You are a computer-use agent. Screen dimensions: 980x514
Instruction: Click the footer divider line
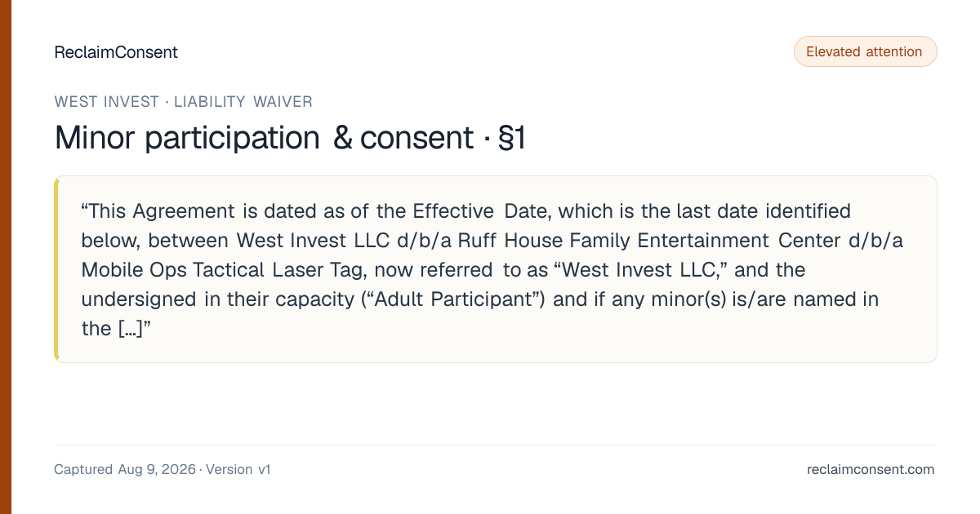point(495,445)
